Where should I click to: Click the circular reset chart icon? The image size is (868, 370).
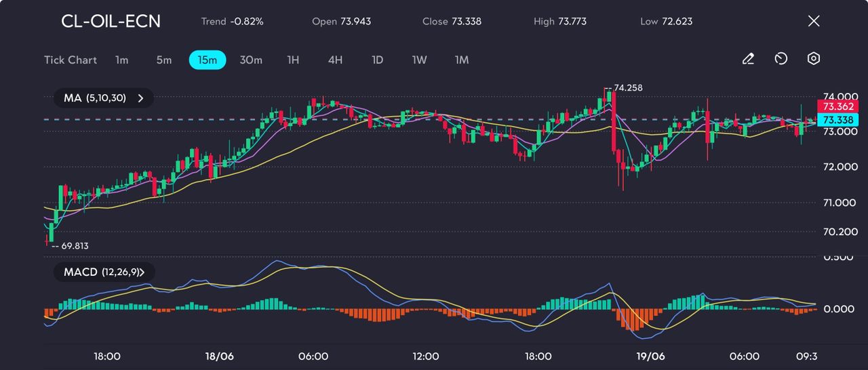pos(781,59)
